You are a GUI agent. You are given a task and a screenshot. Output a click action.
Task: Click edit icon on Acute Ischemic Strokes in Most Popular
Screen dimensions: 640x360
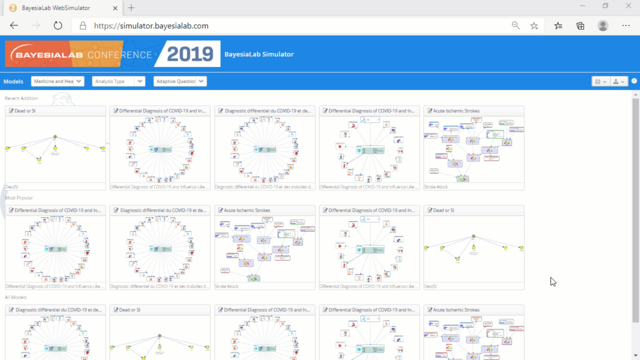click(221, 210)
